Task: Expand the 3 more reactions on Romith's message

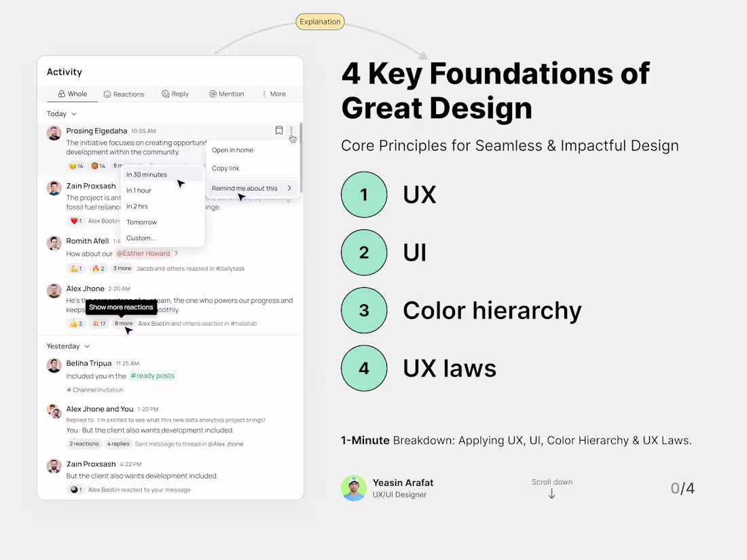Action: point(122,268)
